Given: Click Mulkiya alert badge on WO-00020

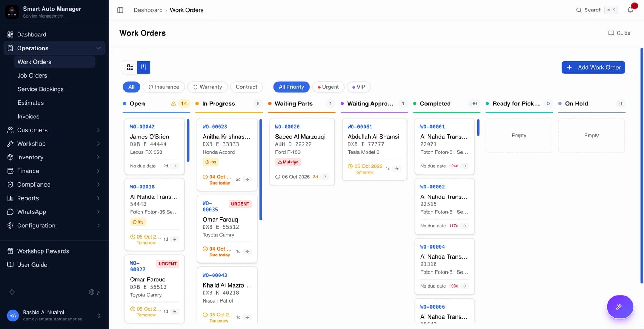Looking at the screenshot, I should pyautogui.click(x=288, y=162).
